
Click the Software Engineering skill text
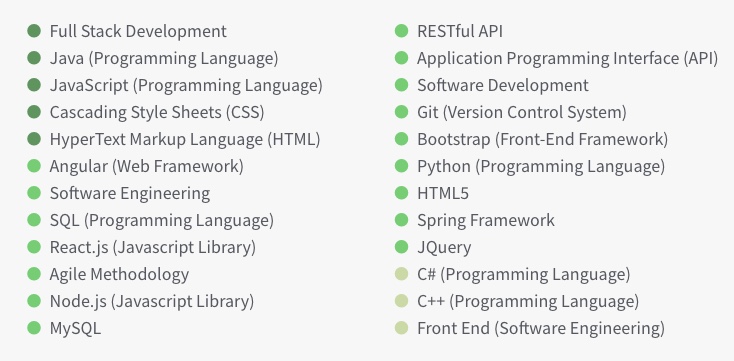coord(130,194)
